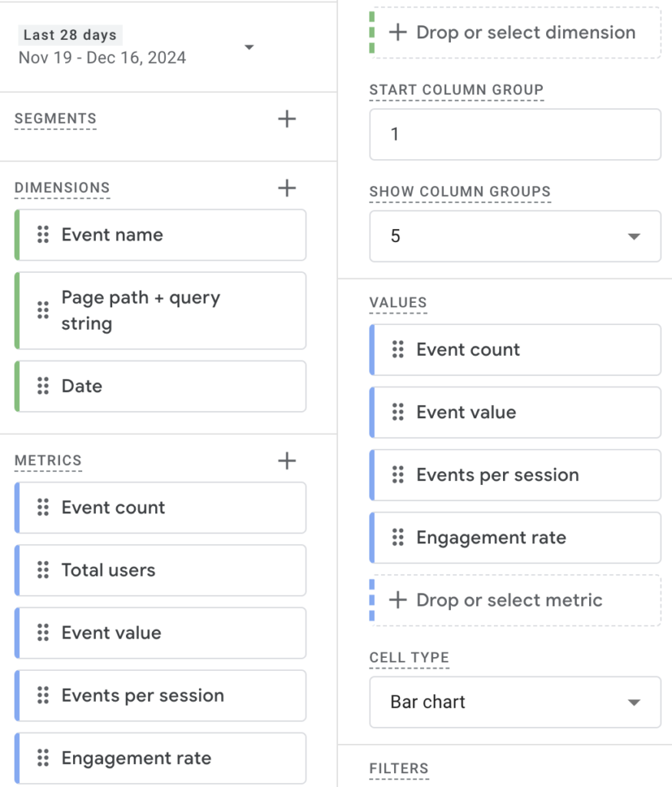Click the drag handle of Page path + query string
This screenshot has height=787, width=672.
coord(43,310)
